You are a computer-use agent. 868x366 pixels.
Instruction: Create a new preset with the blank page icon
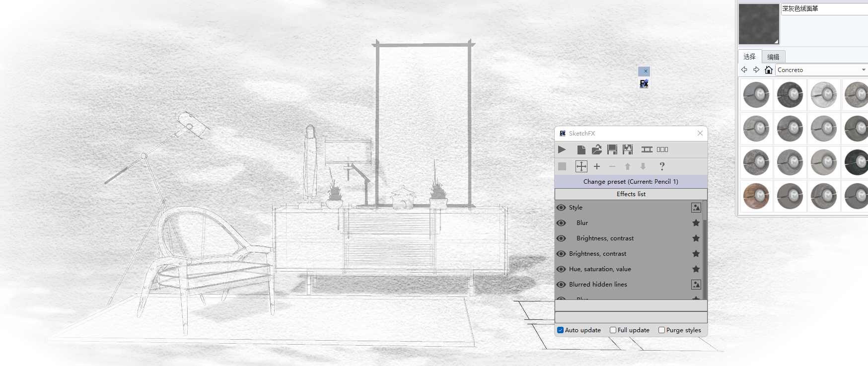point(581,149)
